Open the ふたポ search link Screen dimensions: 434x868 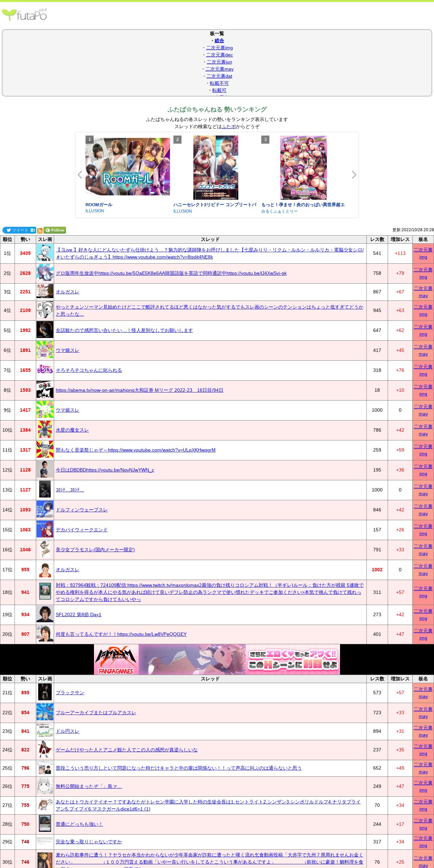[x=229, y=126]
